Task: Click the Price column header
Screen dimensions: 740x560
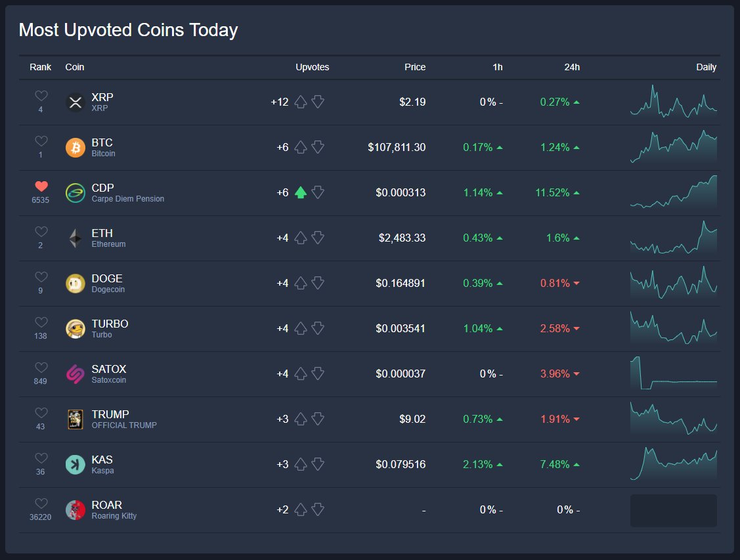Action: point(415,67)
